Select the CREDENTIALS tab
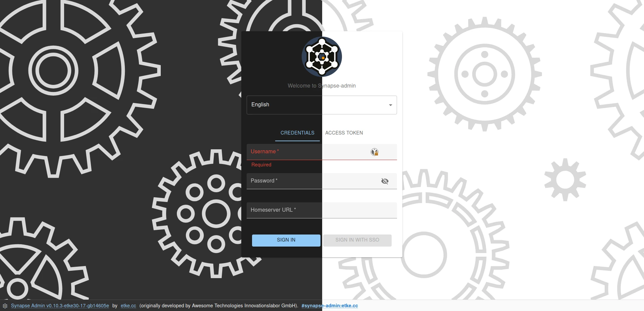The width and height of the screenshot is (644, 311). click(x=297, y=133)
